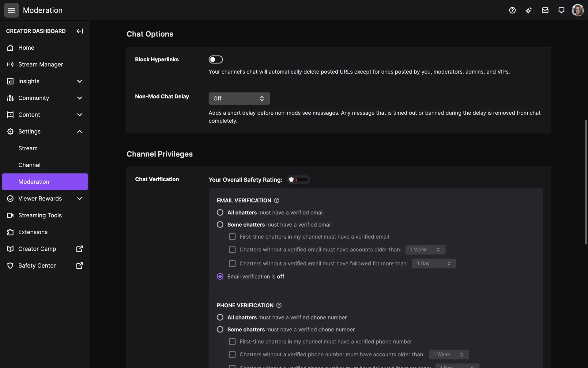588x368 pixels.
Task: Enable the Block Hyperlinks toggle
Action: [x=216, y=59]
